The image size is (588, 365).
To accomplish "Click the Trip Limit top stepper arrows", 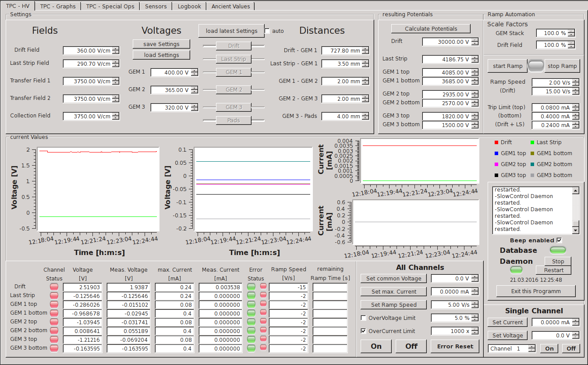I will (x=575, y=107).
